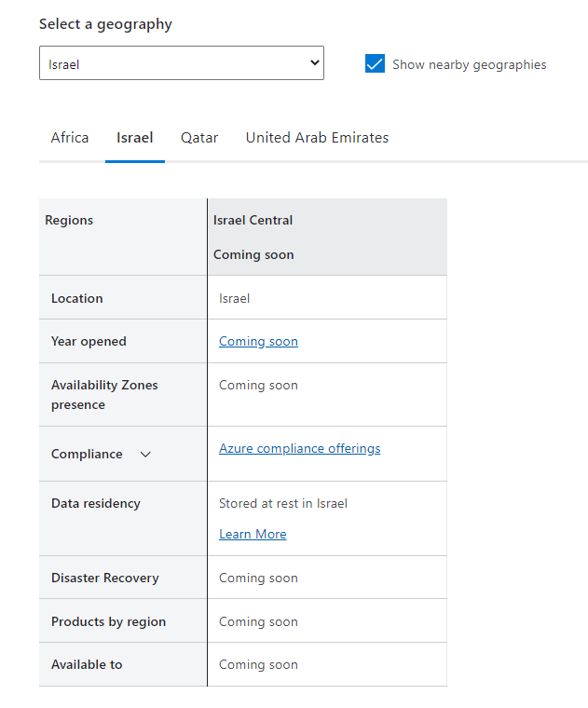Select the Location value Israel
The height and width of the screenshot is (708, 588).
(235, 298)
